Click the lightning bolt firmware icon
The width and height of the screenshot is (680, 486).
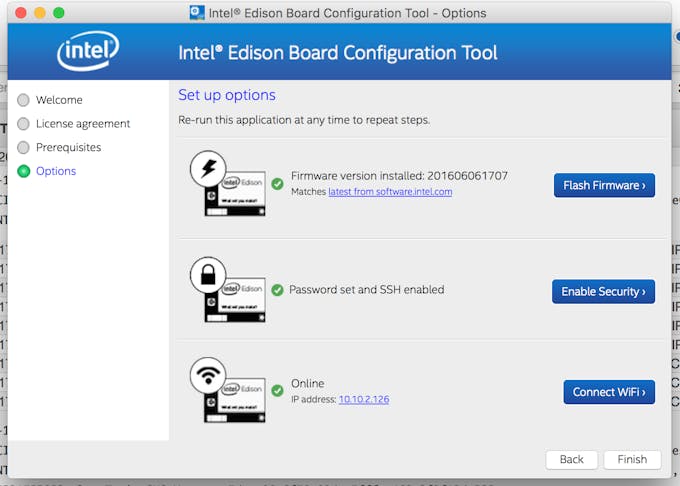[x=208, y=169]
